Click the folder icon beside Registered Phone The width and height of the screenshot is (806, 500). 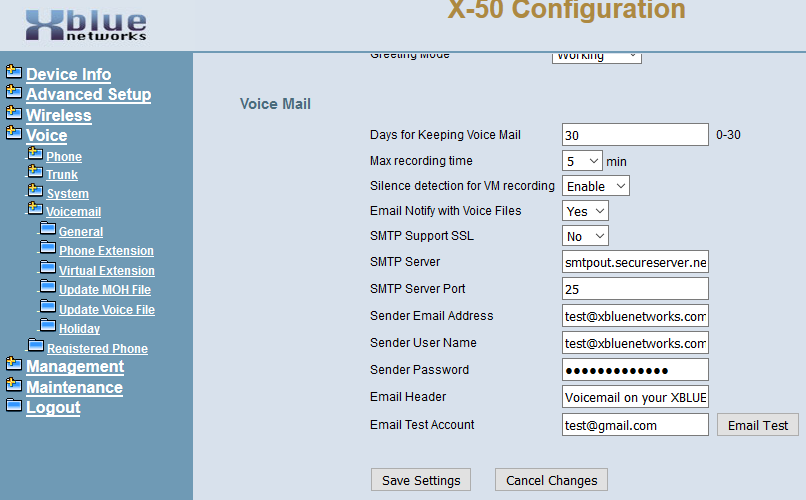tap(35, 347)
